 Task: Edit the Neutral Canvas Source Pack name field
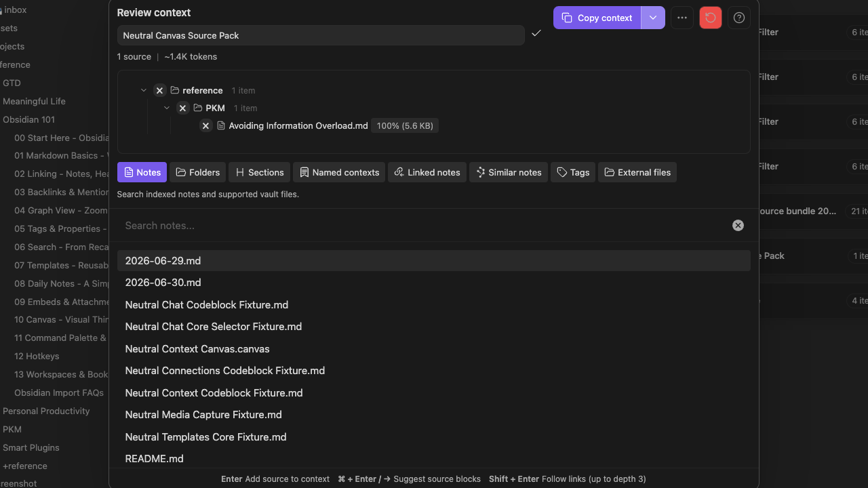point(321,35)
